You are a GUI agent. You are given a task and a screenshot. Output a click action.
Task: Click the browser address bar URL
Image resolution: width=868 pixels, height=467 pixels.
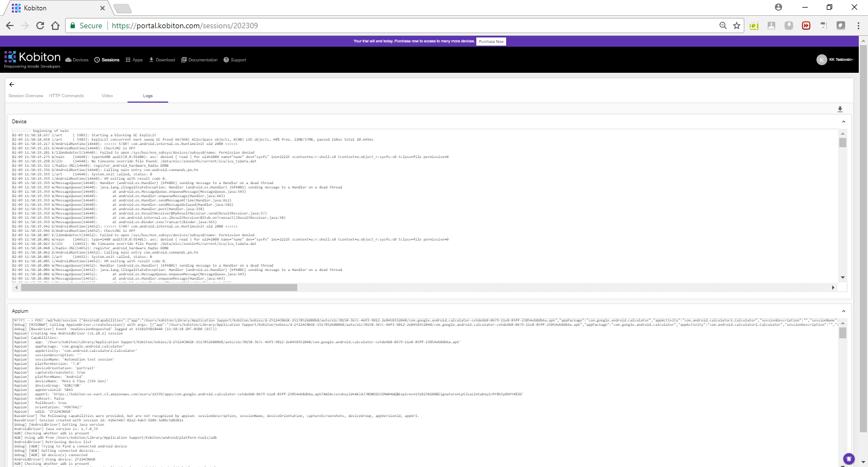(184, 26)
